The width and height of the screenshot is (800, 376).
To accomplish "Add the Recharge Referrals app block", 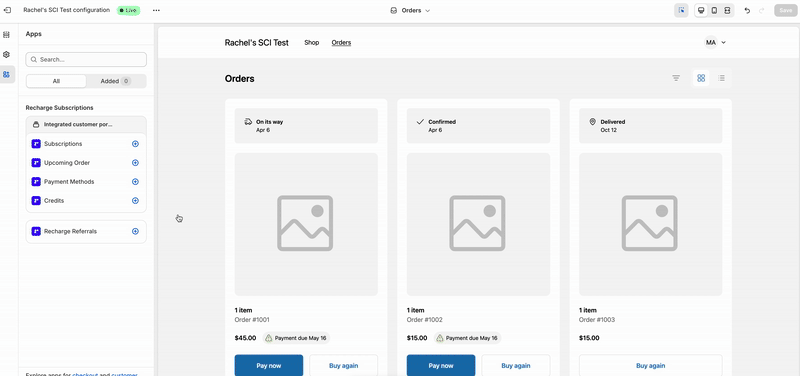I will click(135, 231).
